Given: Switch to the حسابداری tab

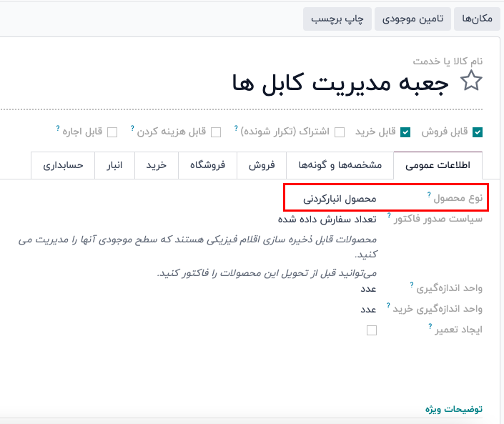Looking at the screenshot, I should coord(63,166).
